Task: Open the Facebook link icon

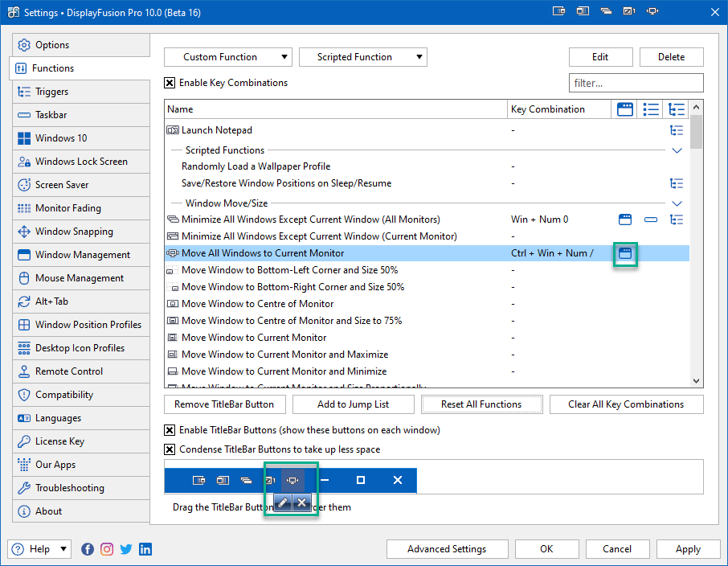Action: pyautogui.click(x=88, y=549)
